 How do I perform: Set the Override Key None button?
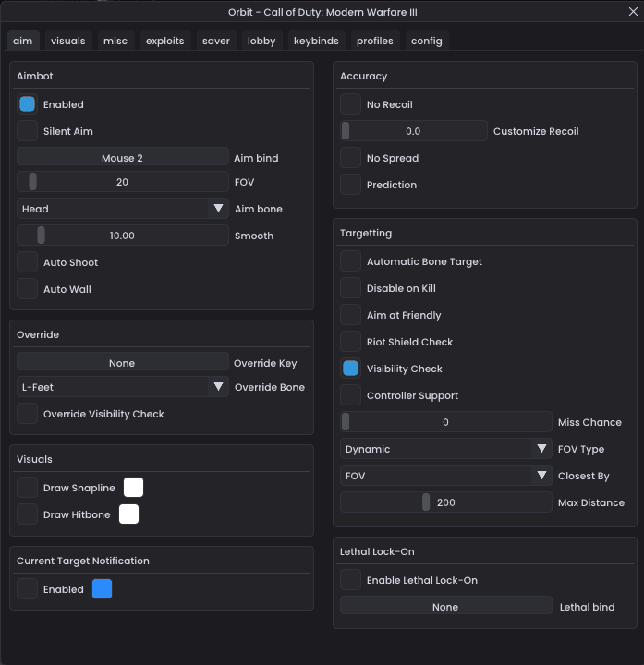tap(123, 363)
